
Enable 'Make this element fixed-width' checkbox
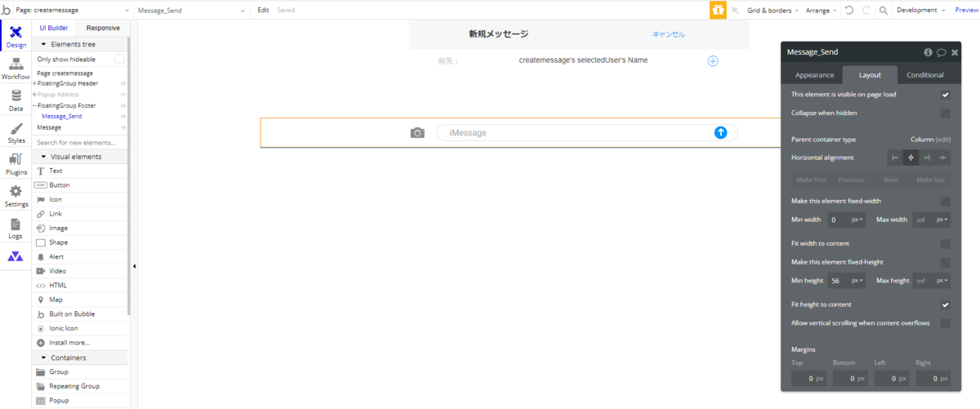pos(945,201)
